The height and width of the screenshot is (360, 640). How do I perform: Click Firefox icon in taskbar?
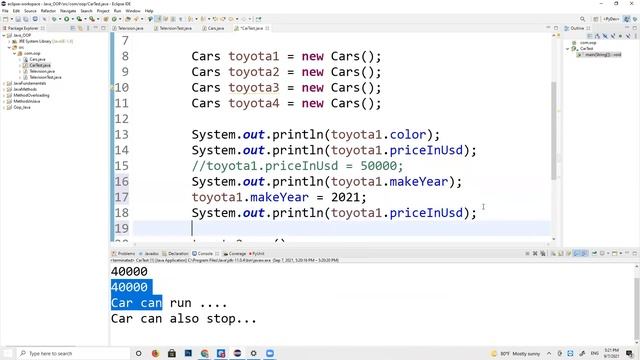(155, 353)
